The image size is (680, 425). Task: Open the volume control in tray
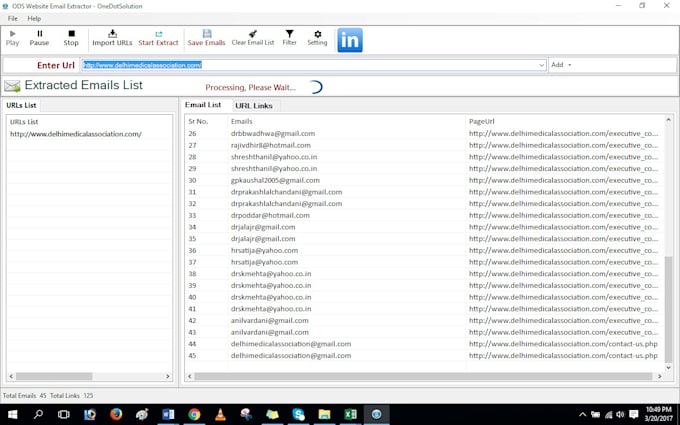pos(620,415)
